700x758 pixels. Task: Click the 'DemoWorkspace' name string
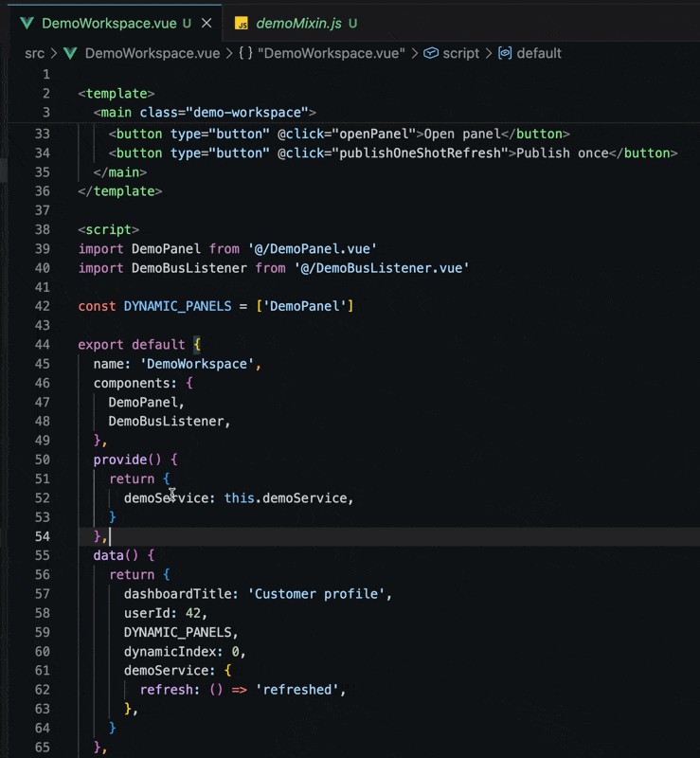pos(197,364)
